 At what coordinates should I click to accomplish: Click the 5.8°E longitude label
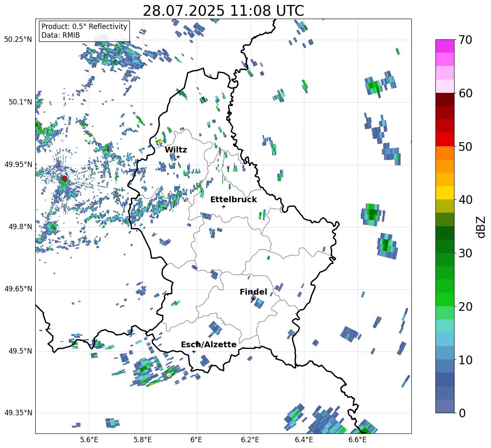tap(143, 440)
